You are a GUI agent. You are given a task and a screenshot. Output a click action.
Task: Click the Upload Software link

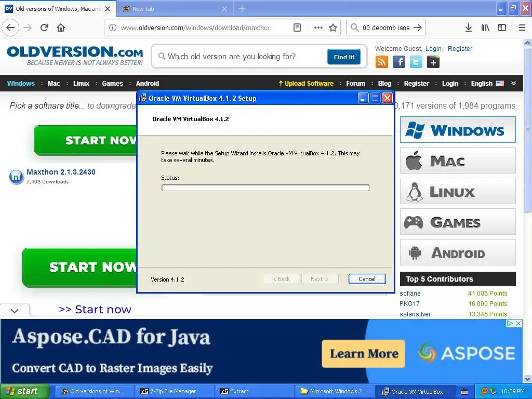click(x=305, y=84)
